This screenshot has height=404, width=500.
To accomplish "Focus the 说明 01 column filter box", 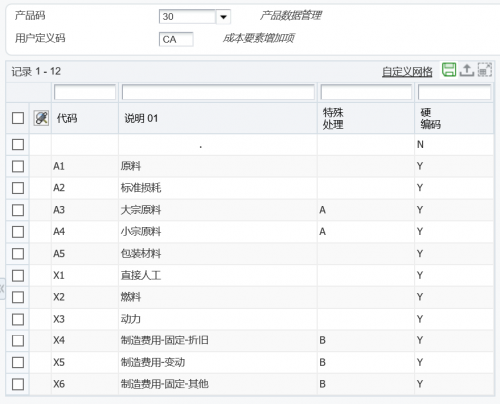I will (x=218, y=92).
